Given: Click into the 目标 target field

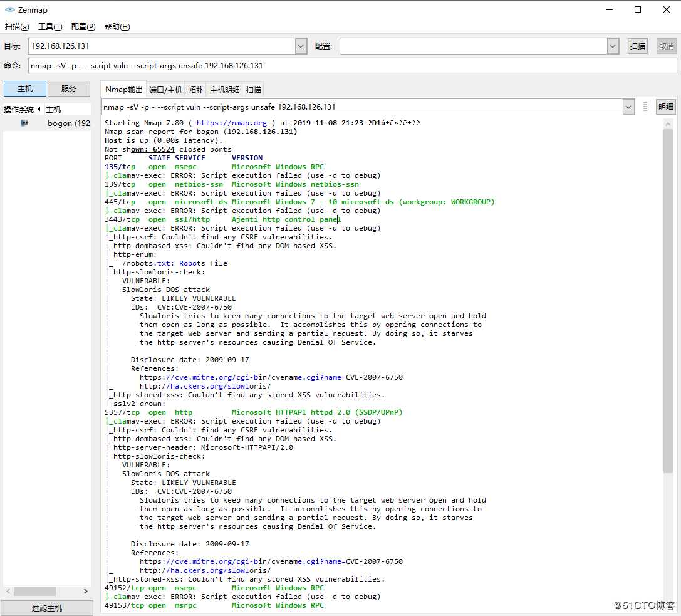Looking at the screenshot, I should [162, 46].
